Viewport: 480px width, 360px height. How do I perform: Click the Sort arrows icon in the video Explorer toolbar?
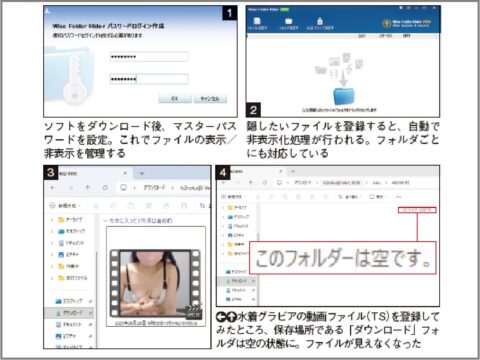[202, 206]
